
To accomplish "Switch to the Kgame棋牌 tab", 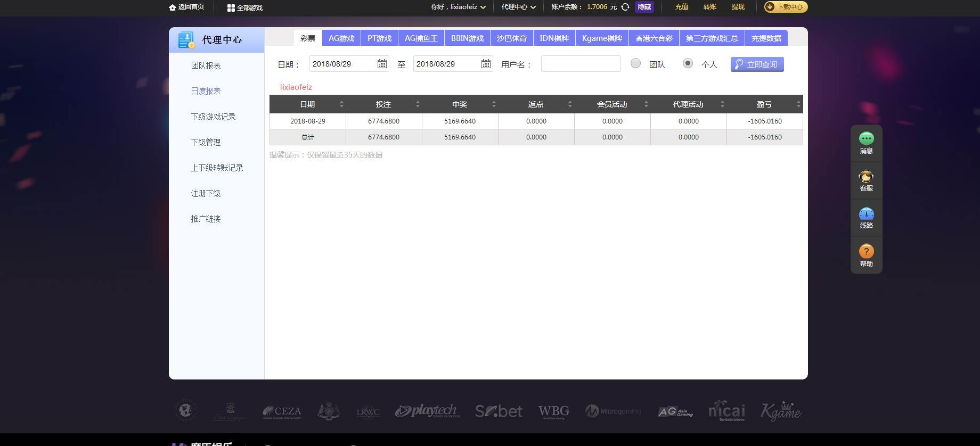I will [602, 38].
